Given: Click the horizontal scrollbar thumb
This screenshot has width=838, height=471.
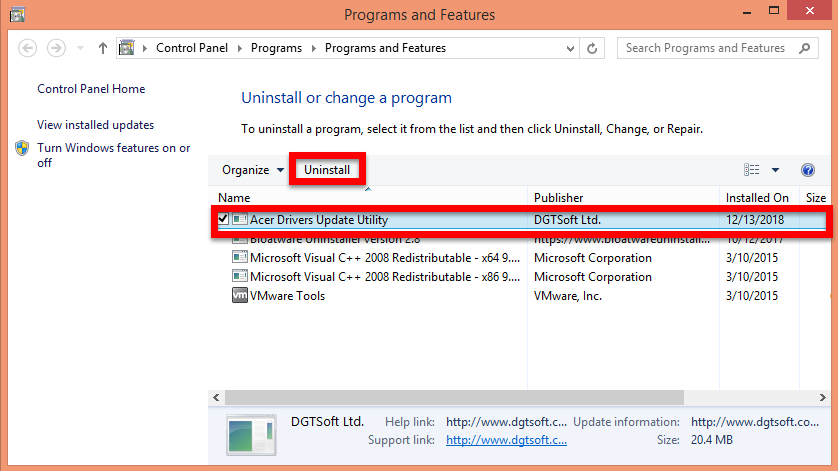Looking at the screenshot, I should 454,397.
